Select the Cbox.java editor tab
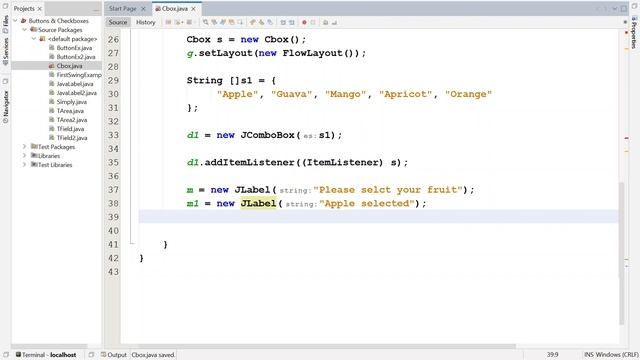The width and height of the screenshot is (640, 360). [175, 9]
